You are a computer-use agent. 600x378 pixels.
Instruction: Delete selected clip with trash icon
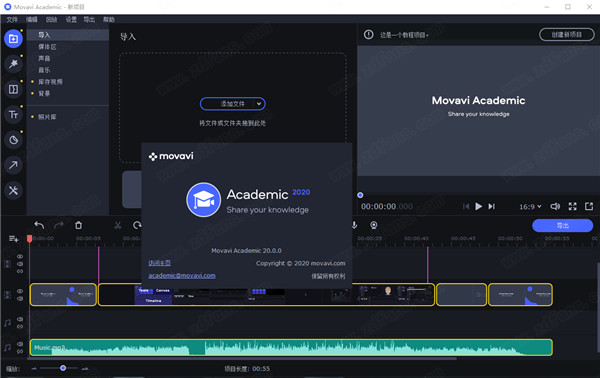[78, 225]
